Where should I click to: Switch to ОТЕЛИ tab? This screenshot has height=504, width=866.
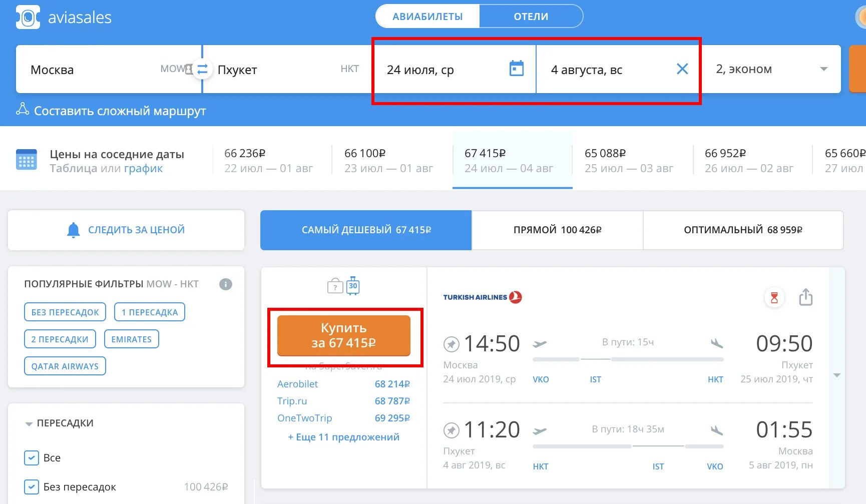[x=531, y=17]
